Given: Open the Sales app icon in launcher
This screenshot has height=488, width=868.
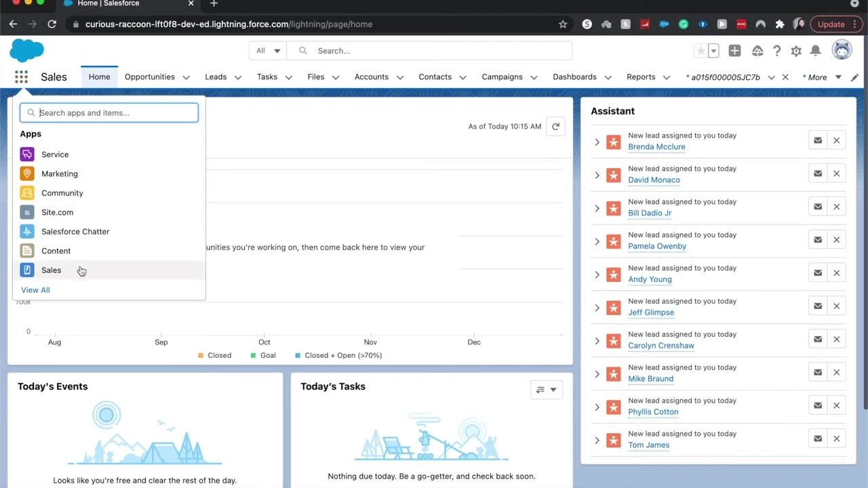Looking at the screenshot, I should [27, 270].
